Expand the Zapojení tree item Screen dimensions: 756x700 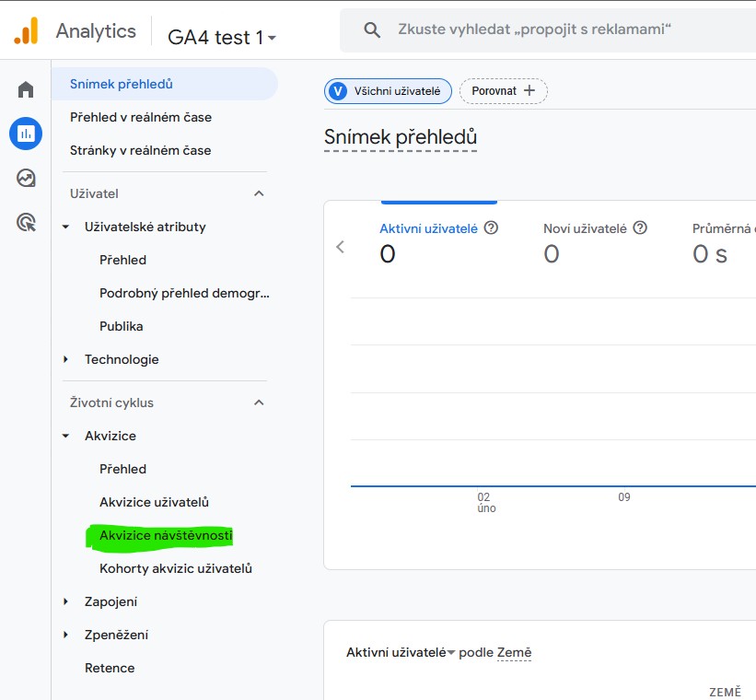coord(65,601)
